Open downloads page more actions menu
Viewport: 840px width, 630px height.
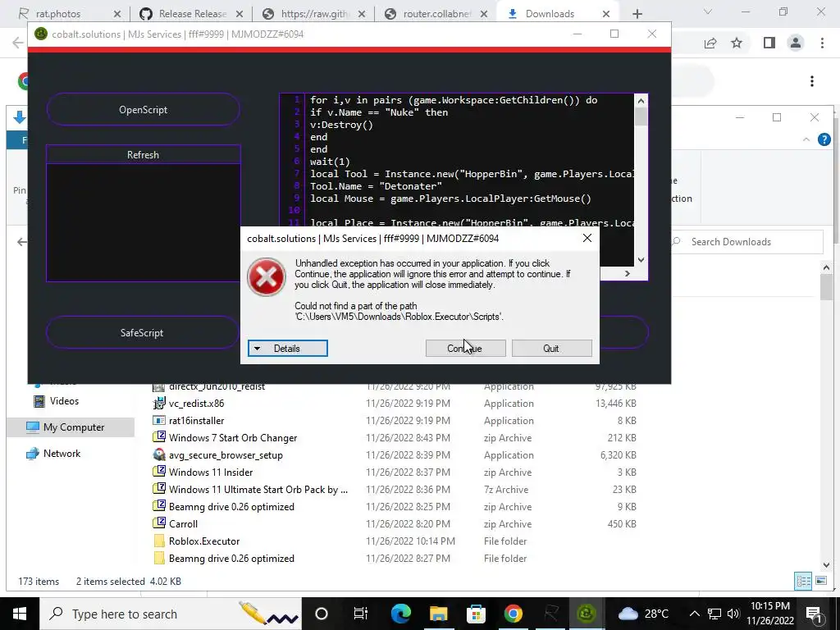click(812, 81)
